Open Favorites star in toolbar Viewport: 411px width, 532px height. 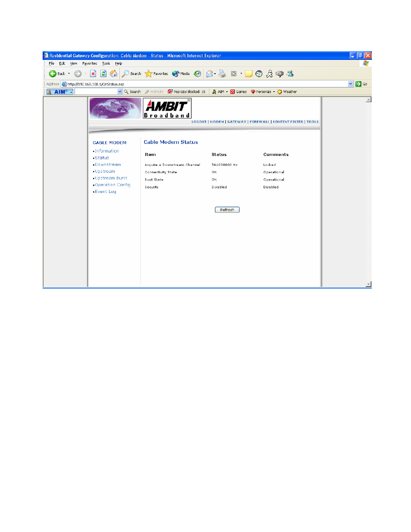pos(156,74)
